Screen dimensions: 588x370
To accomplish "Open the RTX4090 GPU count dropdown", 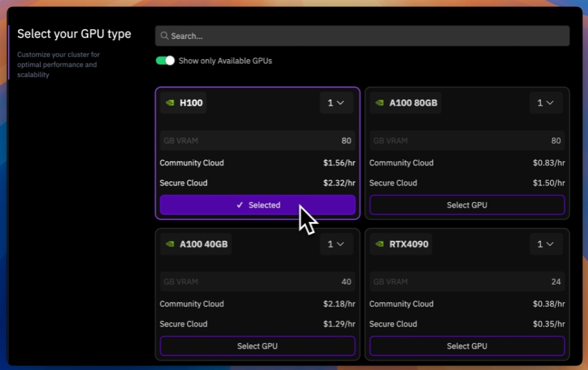I will click(x=546, y=244).
